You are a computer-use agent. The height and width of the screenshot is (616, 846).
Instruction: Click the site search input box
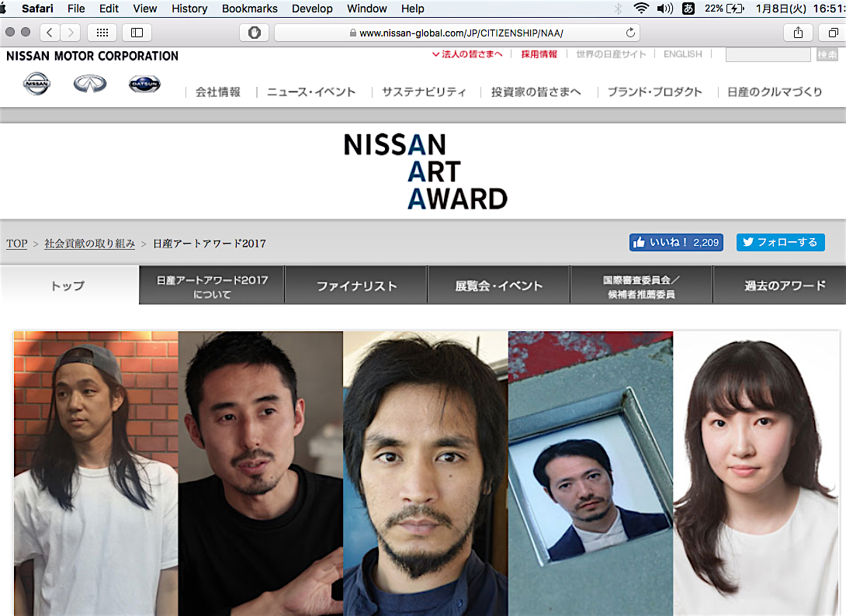tap(768, 54)
